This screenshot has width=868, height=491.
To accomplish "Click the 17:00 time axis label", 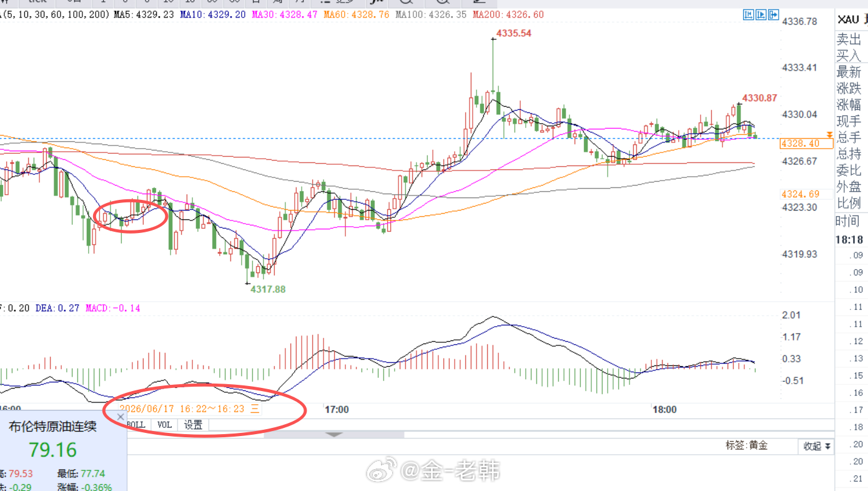I will tap(337, 410).
